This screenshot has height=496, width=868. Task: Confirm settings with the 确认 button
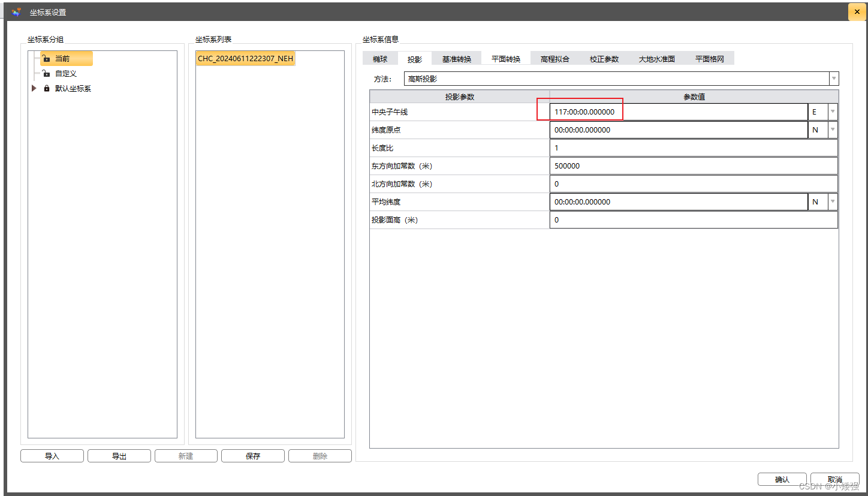coord(782,479)
